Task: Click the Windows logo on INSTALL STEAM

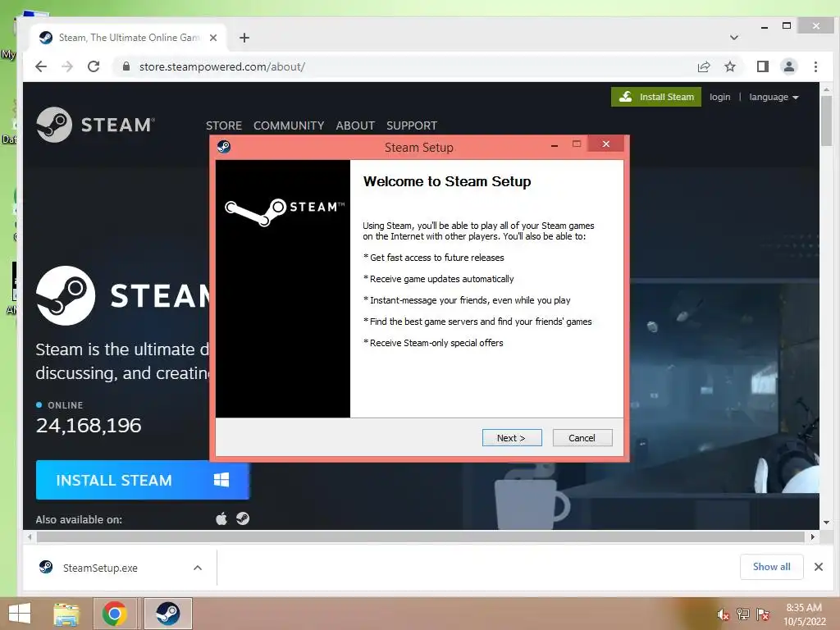Action: (x=221, y=480)
